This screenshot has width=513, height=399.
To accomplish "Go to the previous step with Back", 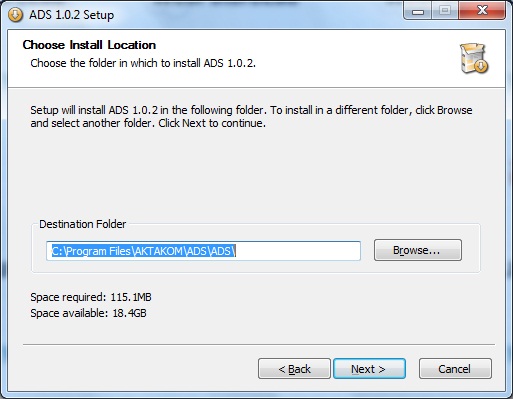I will click(x=294, y=369).
